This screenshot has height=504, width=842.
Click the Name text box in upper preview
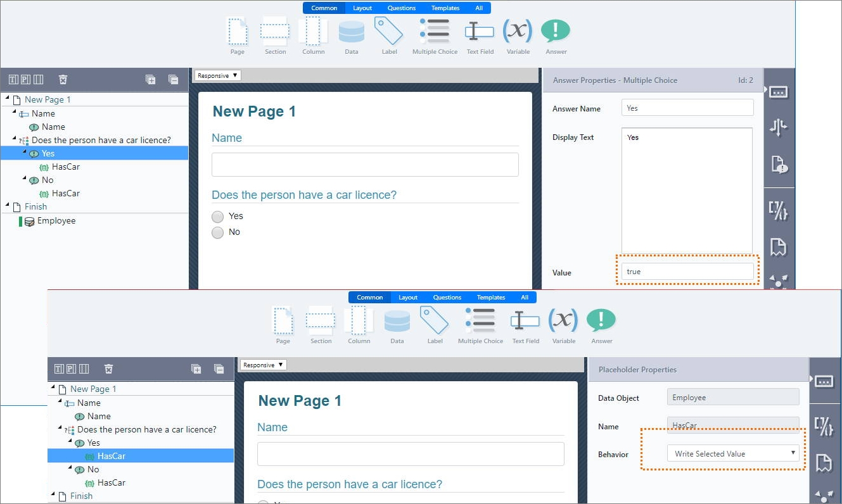pyautogui.click(x=365, y=164)
